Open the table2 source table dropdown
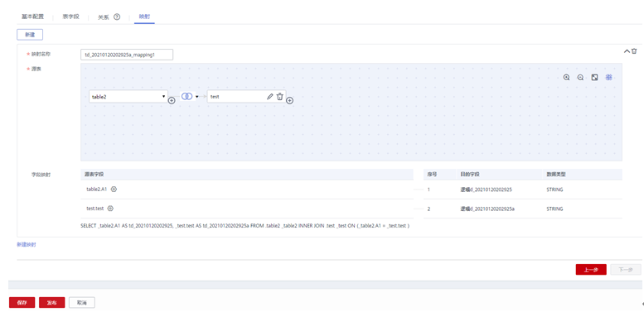The height and width of the screenshot is (312, 644). click(x=128, y=97)
